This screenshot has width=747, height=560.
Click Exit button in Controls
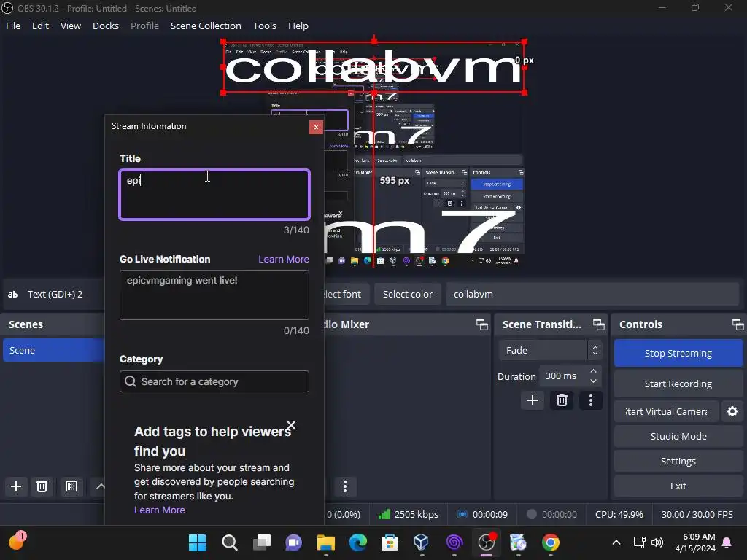point(678,486)
